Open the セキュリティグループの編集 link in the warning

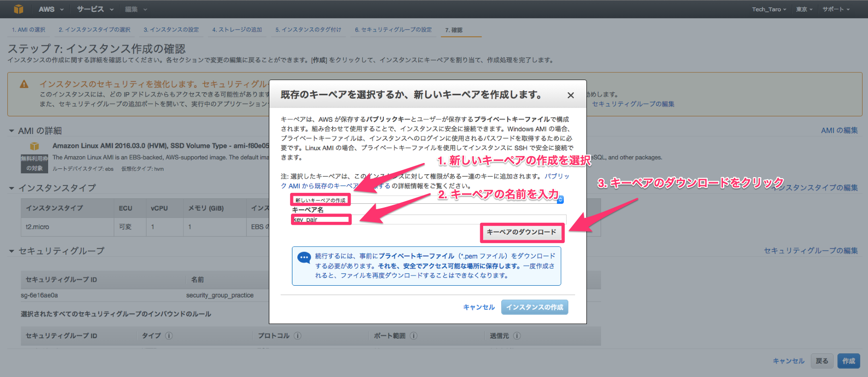coord(633,104)
